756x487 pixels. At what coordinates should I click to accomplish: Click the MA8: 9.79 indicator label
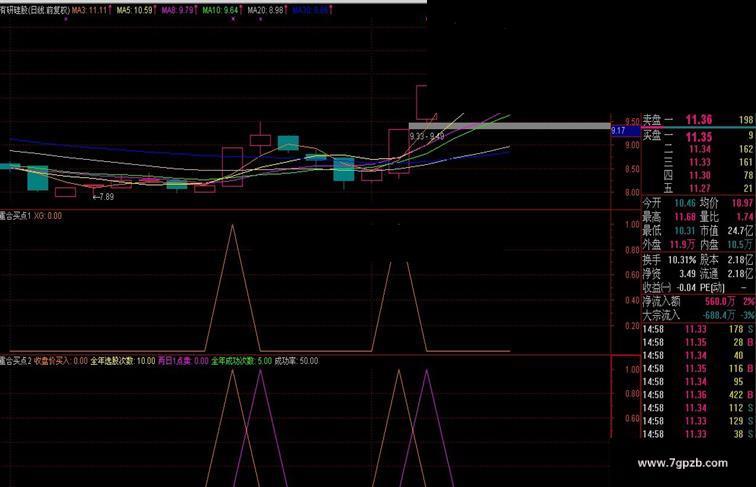click(179, 10)
